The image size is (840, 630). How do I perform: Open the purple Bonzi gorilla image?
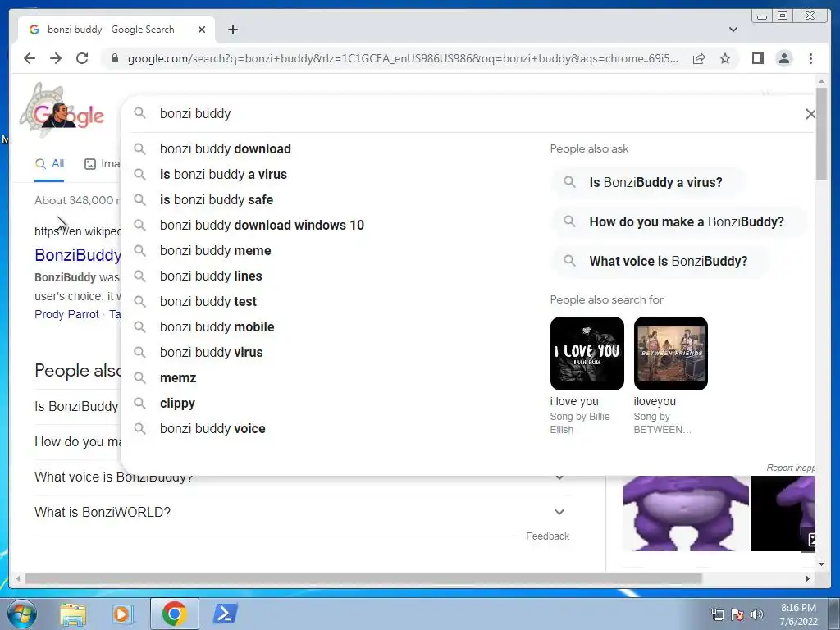[686, 514]
